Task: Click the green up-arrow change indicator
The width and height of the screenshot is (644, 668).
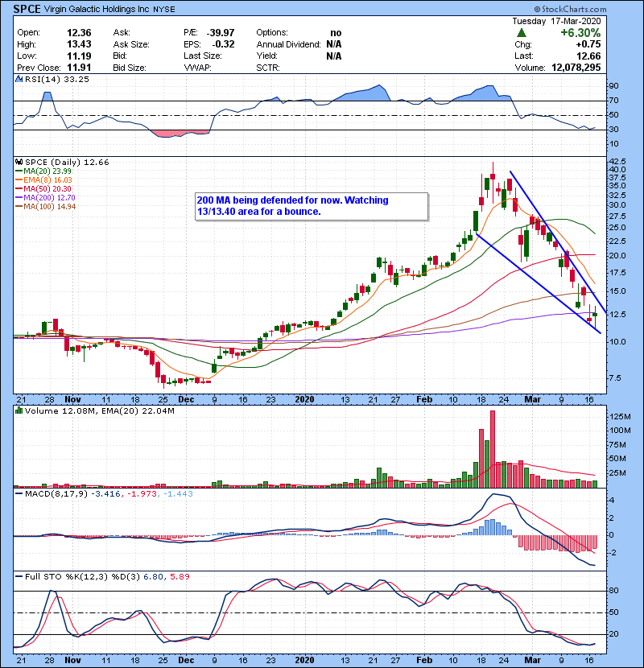Action: click(x=522, y=33)
